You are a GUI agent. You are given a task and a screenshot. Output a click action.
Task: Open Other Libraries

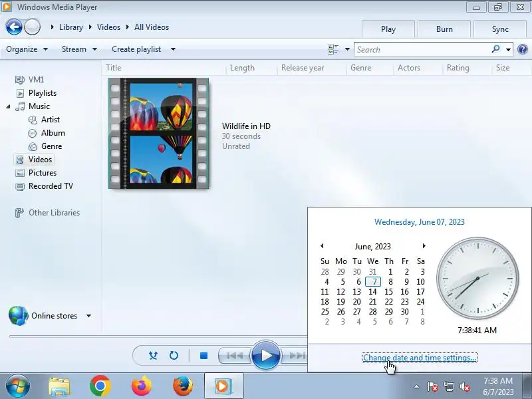(x=47, y=213)
